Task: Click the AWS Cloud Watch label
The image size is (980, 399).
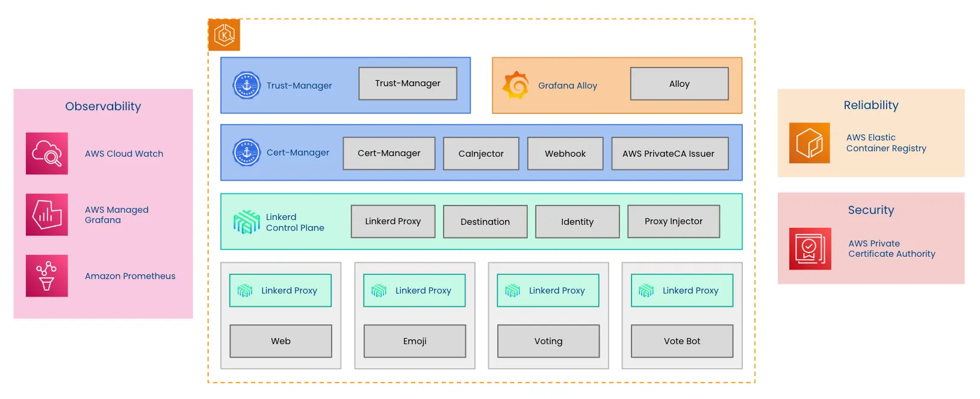Action: [x=124, y=154]
